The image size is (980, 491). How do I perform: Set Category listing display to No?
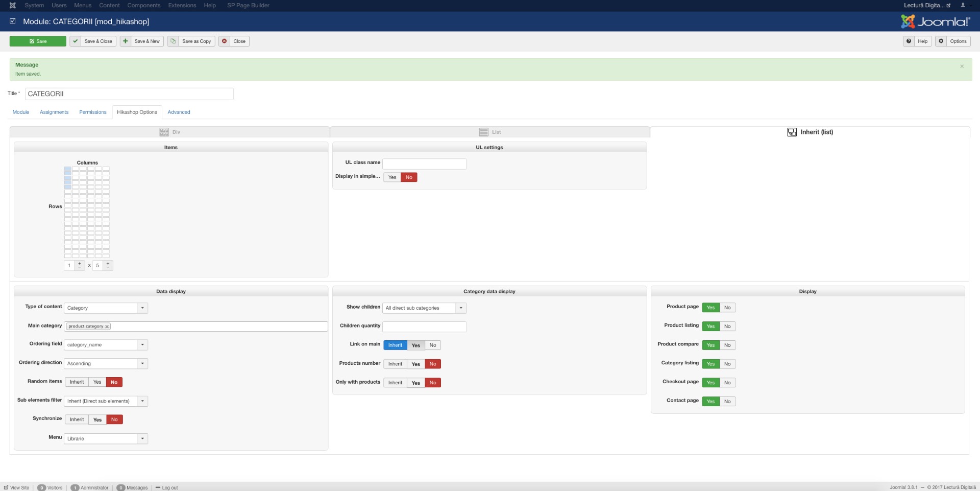point(727,364)
